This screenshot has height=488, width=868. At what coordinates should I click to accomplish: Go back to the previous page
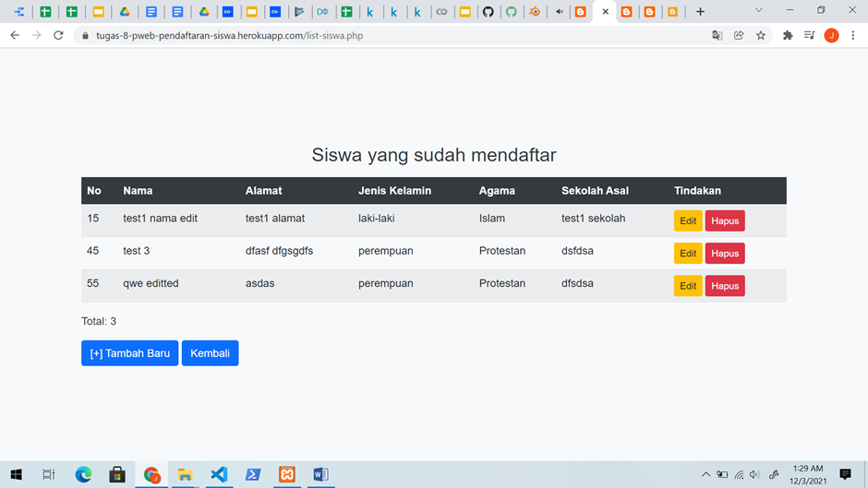[x=15, y=35]
